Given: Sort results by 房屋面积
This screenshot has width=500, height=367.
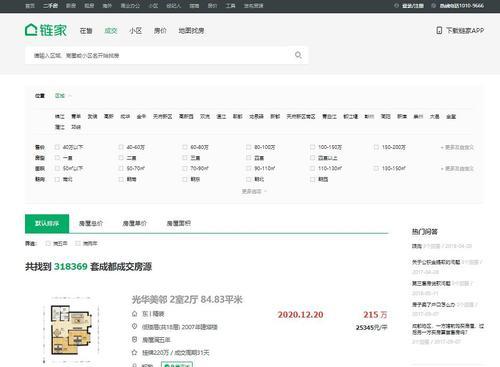Looking at the screenshot, I should point(179,223).
